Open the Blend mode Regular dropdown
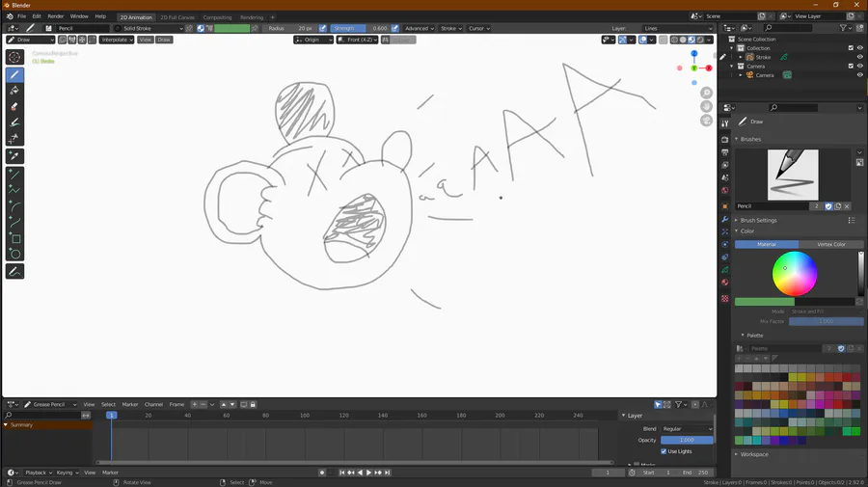The width and height of the screenshot is (868, 487). tap(687, 429)
